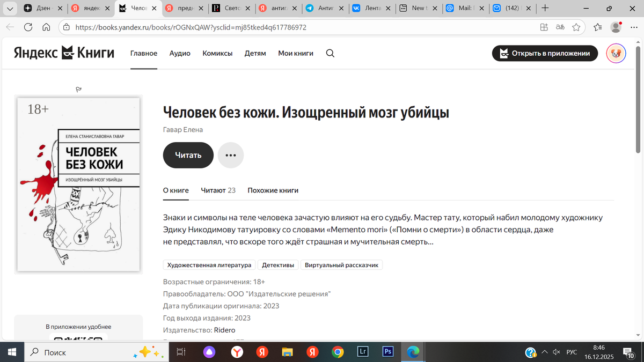Launch Alice assistant from taskbar
Screen dimensions: 644x362
coord(208,352)
